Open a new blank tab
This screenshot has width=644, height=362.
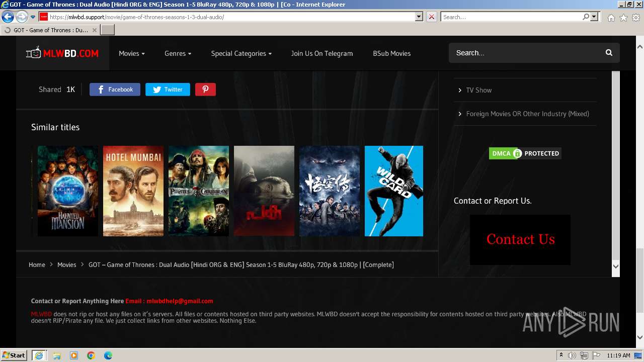108,30
